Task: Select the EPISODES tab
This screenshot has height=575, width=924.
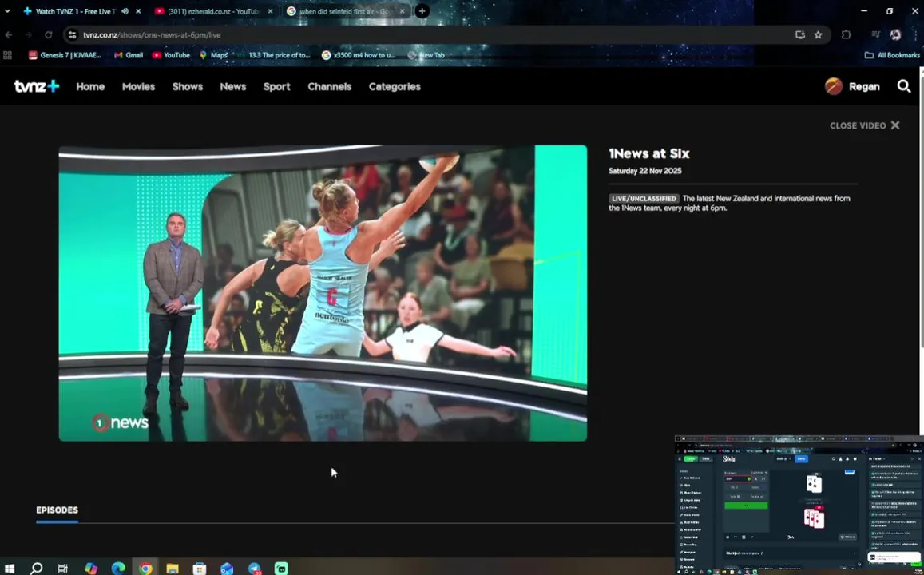Action: coord(58,510)
